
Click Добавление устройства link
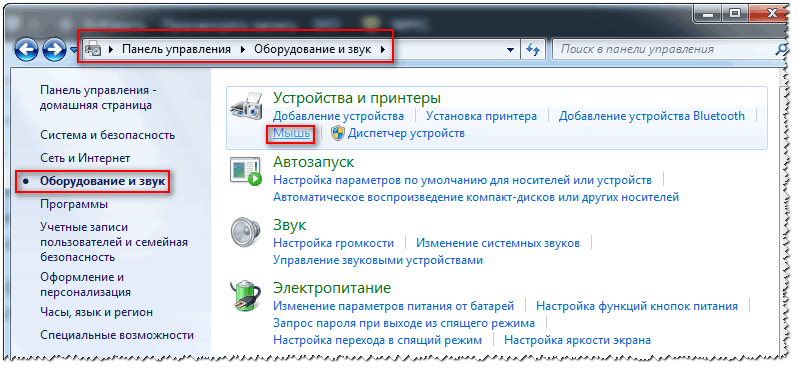tap(338, 116)
